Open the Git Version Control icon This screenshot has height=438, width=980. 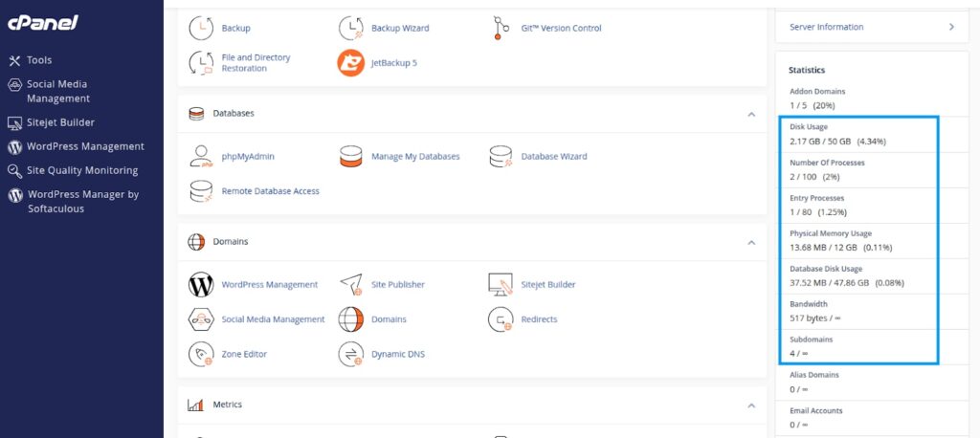(x=501, y=28)
